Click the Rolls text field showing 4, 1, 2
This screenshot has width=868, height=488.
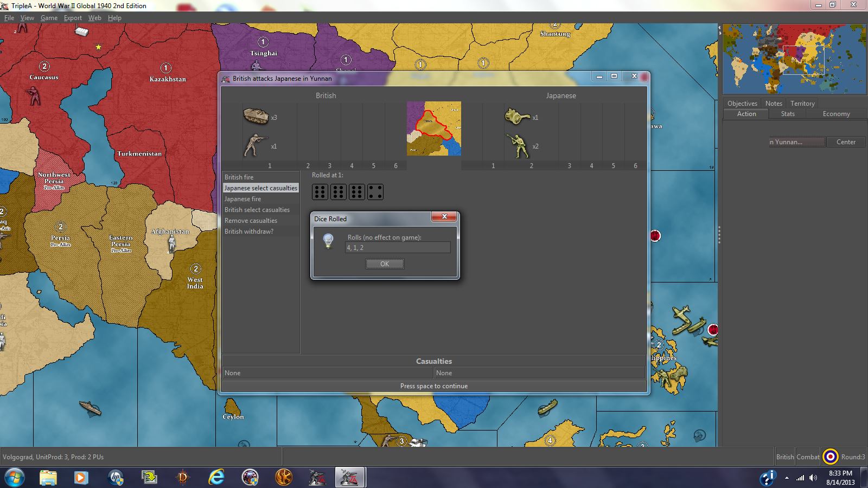tap(398, 248)
